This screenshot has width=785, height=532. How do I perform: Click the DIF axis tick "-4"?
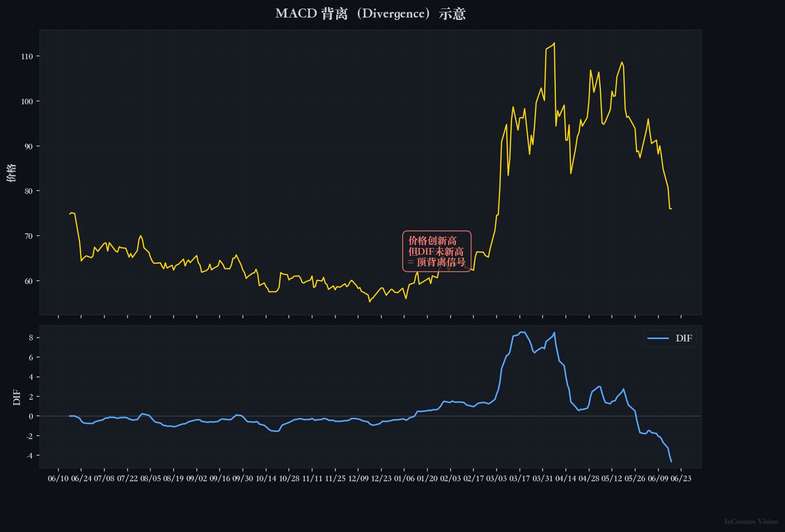pyautogui.click(x=30, y=456)
